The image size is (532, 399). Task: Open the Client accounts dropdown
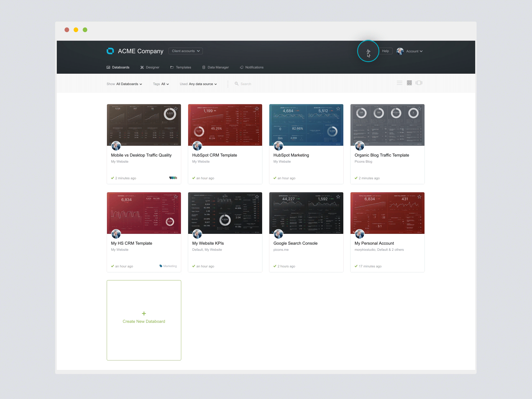(185, 51)
